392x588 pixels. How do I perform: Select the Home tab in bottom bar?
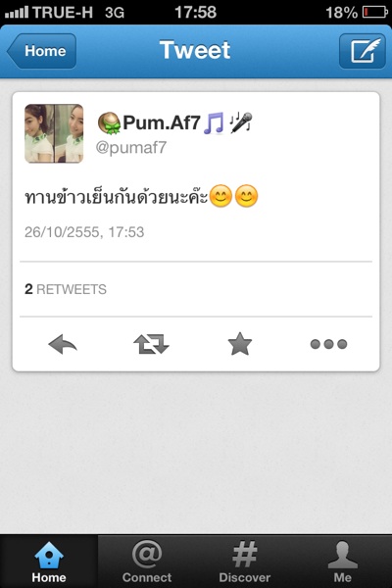[x=49, y=562]
